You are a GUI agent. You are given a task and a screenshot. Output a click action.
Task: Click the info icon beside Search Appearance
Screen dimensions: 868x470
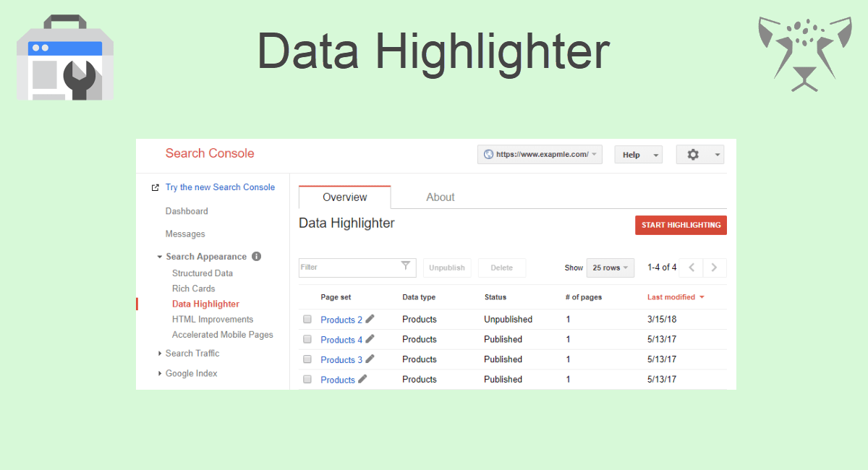point(257,257)
